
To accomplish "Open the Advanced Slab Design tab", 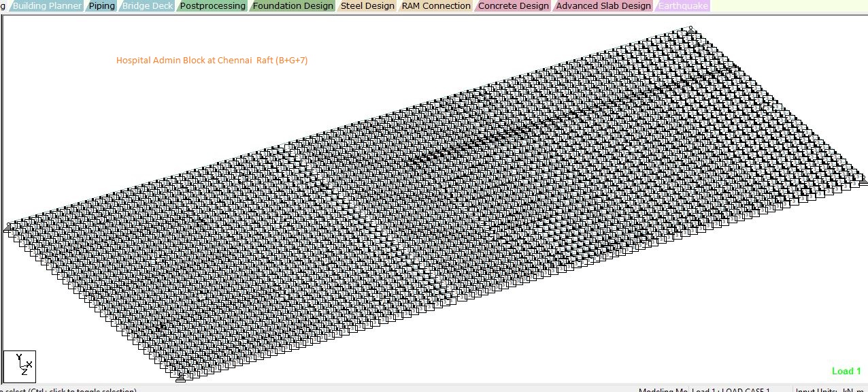I will point(603,6).
